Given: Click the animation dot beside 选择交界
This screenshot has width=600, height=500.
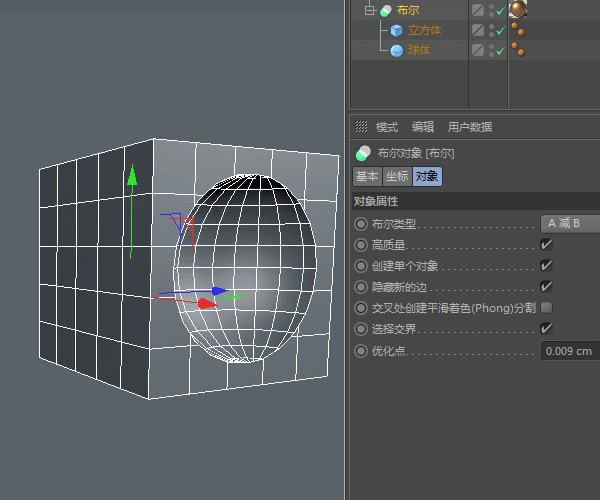Looking at the screenshot, I should (361, 329).
